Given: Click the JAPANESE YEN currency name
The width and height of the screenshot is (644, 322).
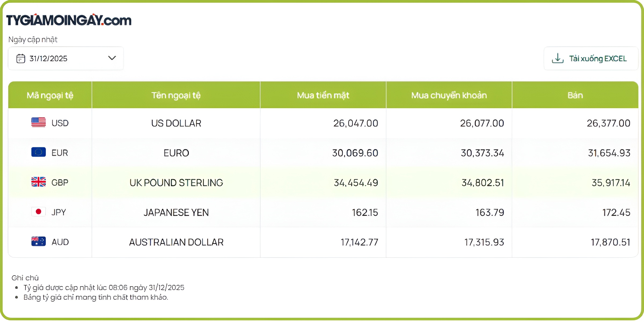Looking at the screenshot, I should pyautogui.click(x=176, y=213).
